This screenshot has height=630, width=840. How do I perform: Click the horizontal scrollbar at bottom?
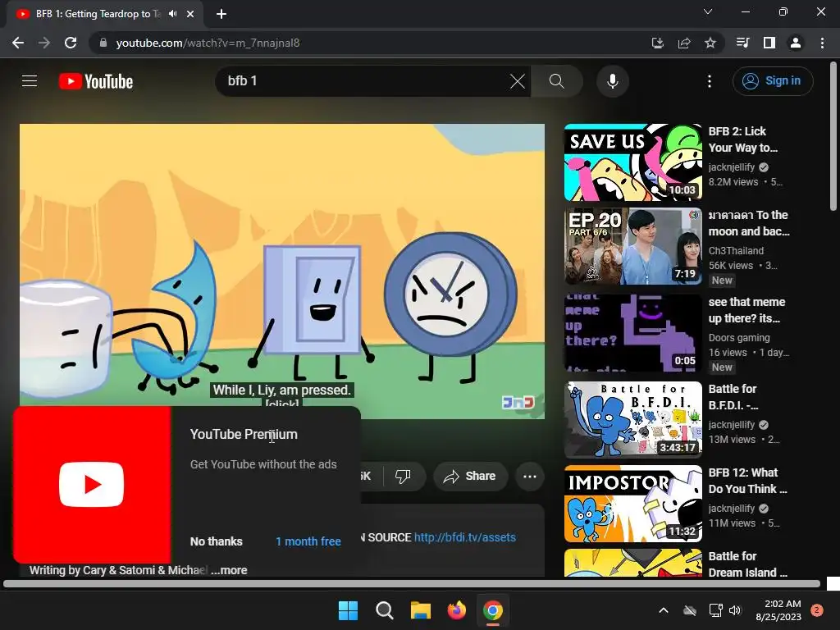pyautogui.click(x=412, y=583)
